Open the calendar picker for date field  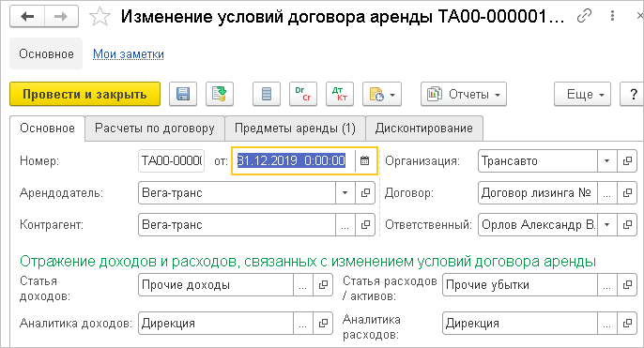[x=364, y=161]
